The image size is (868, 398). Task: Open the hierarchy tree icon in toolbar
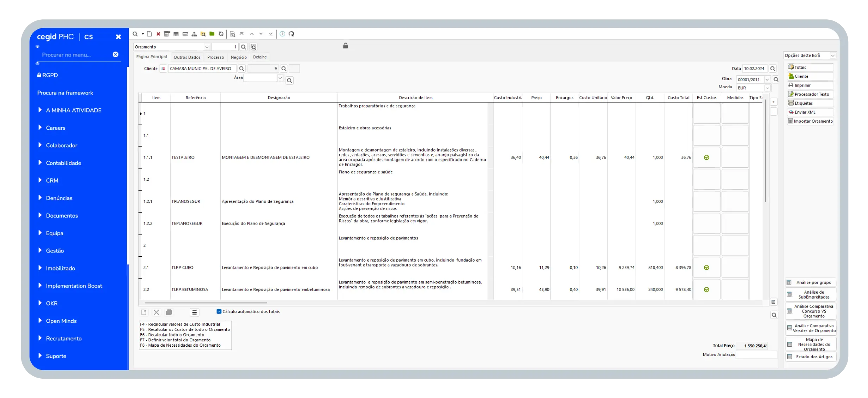tap(194, 34)
